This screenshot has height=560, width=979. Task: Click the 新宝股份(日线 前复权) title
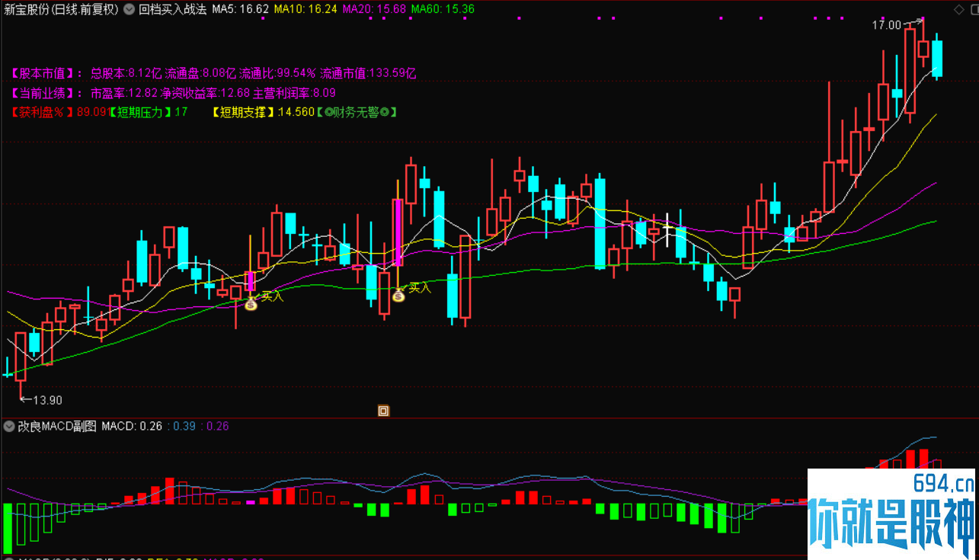pos(61,9)
